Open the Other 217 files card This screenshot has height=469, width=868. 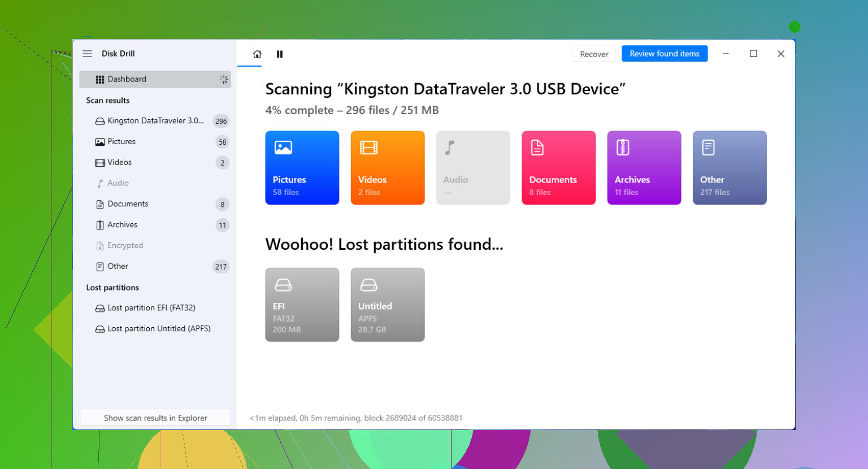730,168
